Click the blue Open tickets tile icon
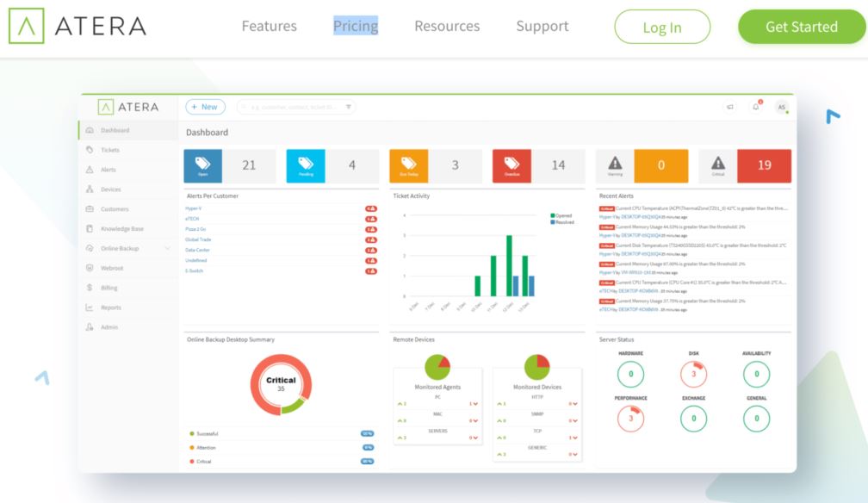Image resolution: width=868 pixels, height=503 pixels. click(x=202, y=165)
